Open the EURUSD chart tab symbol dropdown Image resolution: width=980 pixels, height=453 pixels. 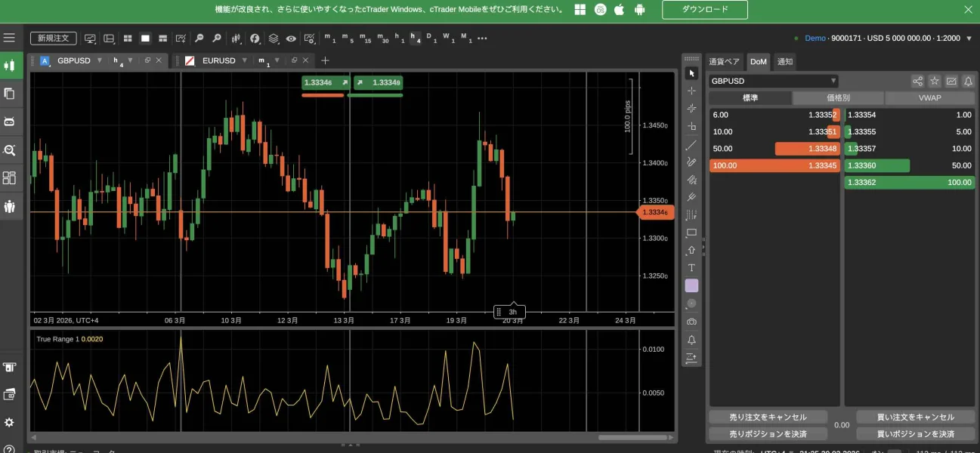[245, 60]
